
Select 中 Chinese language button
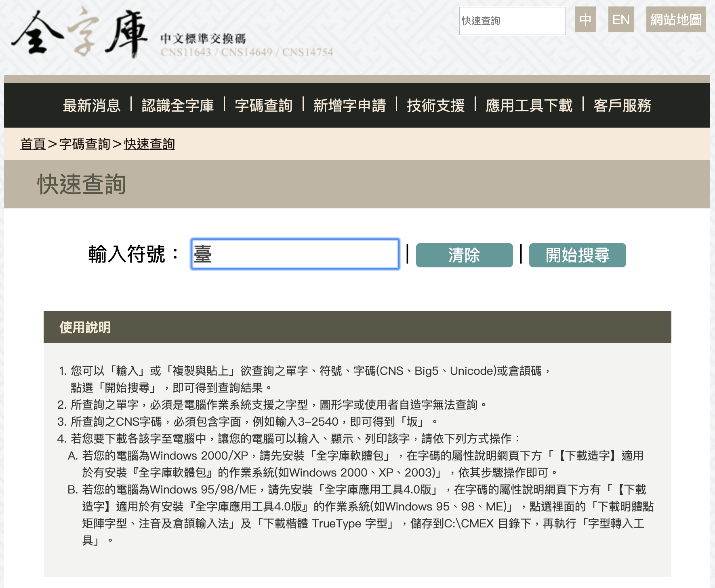tap(586, 19)
